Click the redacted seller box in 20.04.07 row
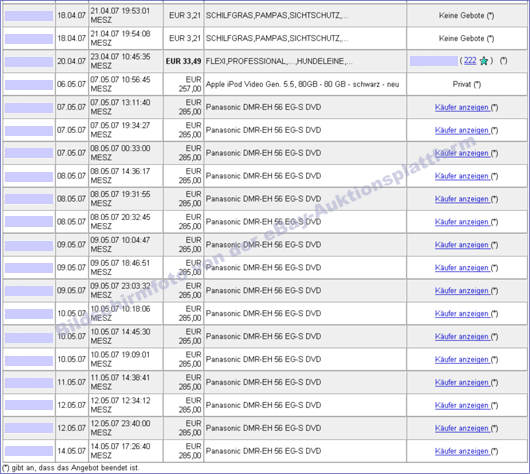530x474 pixels. click(29, 62)
